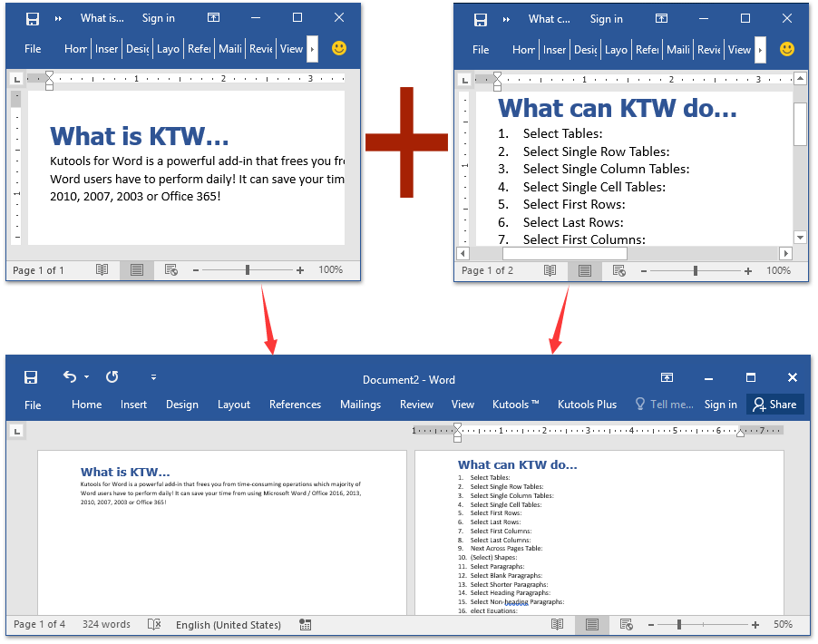Click the proofing errors icon in the status bar

(x=153, y=625)
